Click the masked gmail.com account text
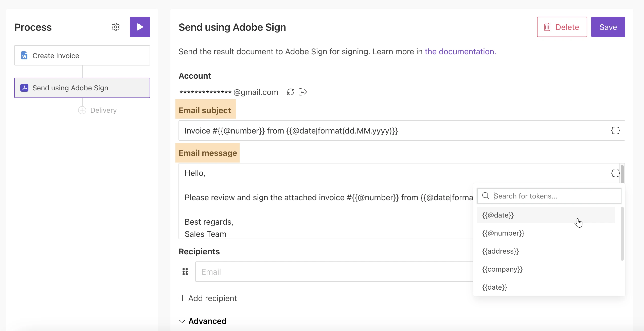The width and height of the screenshot is (644, 331). pos(228,92)
